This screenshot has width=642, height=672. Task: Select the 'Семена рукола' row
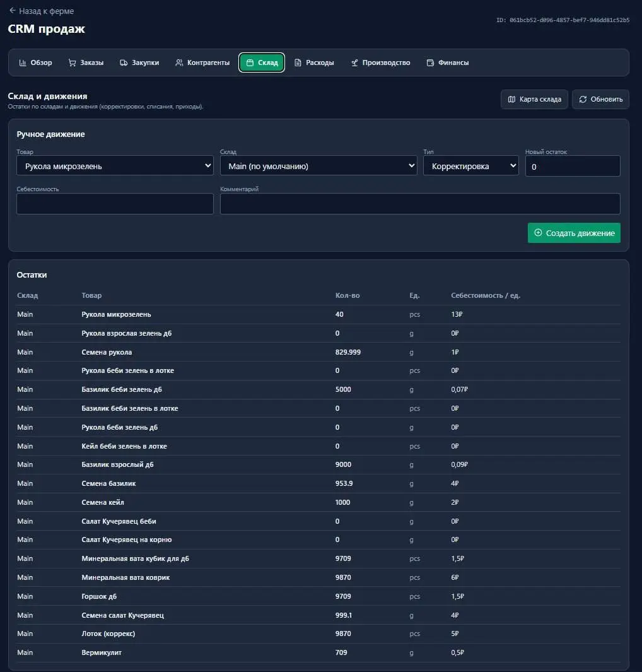tap(318, 352)
